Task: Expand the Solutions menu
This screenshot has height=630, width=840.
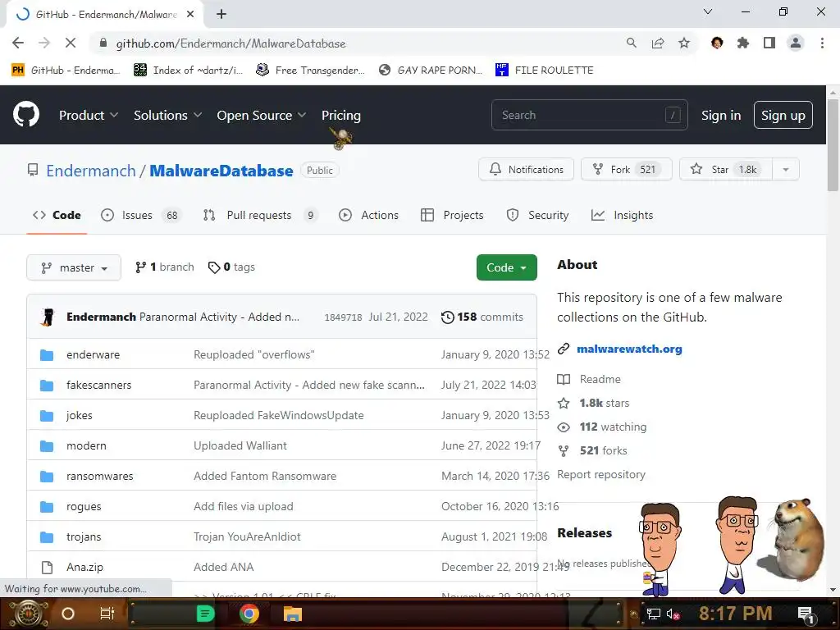Action: click(167, 115)
